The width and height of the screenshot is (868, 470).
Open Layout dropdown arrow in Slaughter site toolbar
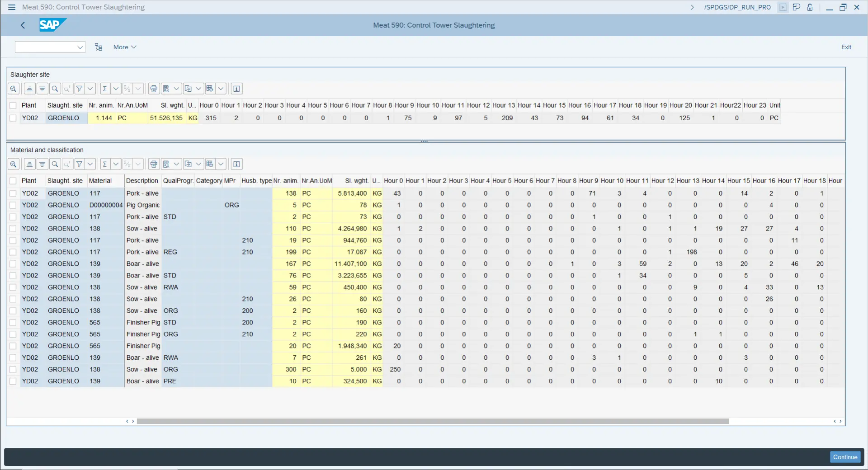point(221,89)
